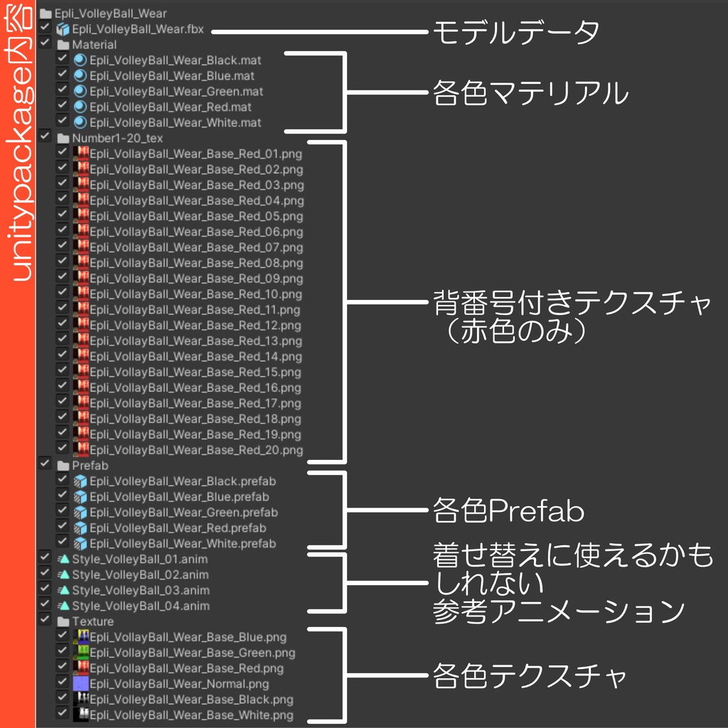
Task: Select the Epli_VolleyBall_Wear_Base_Red_01.png texture thumbnail
Action: tap(78, 154)
